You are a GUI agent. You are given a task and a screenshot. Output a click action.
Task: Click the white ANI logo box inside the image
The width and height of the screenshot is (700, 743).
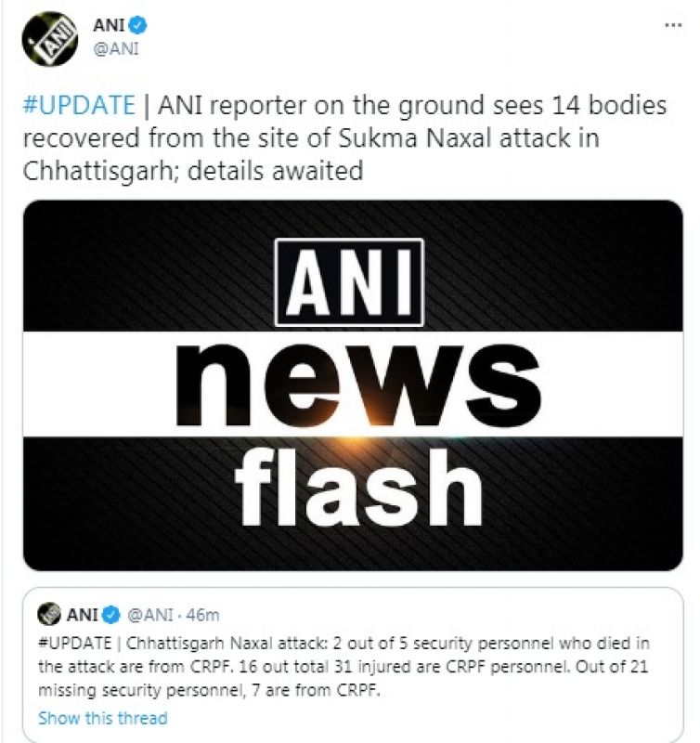(349, 282)
